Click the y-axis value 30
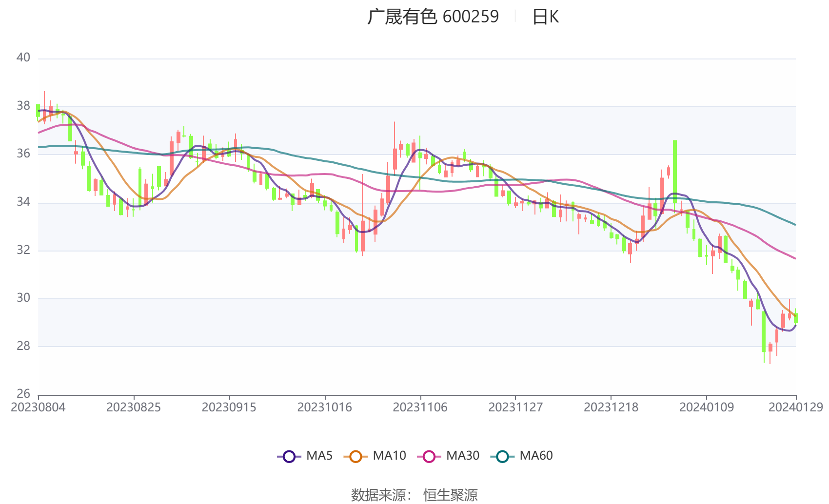 click(23, 298)
